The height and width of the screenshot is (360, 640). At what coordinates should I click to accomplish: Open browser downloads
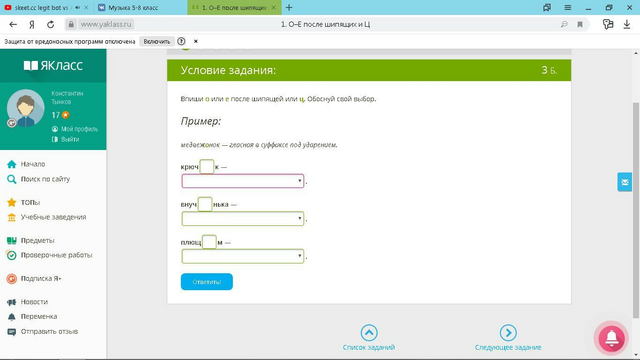tap(627, 24)
